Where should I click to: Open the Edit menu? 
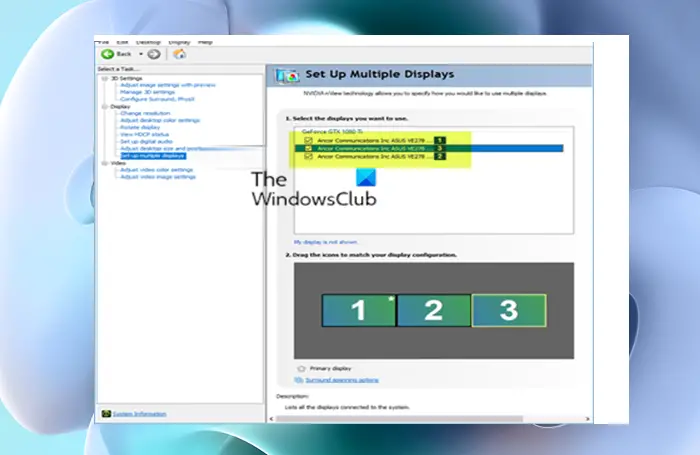click(x=122, y=42)
